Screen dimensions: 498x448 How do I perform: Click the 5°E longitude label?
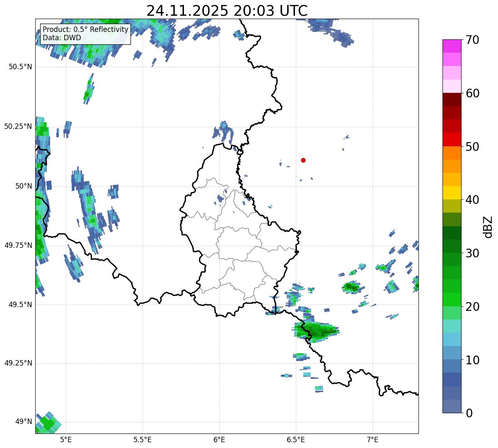(66, 439)
